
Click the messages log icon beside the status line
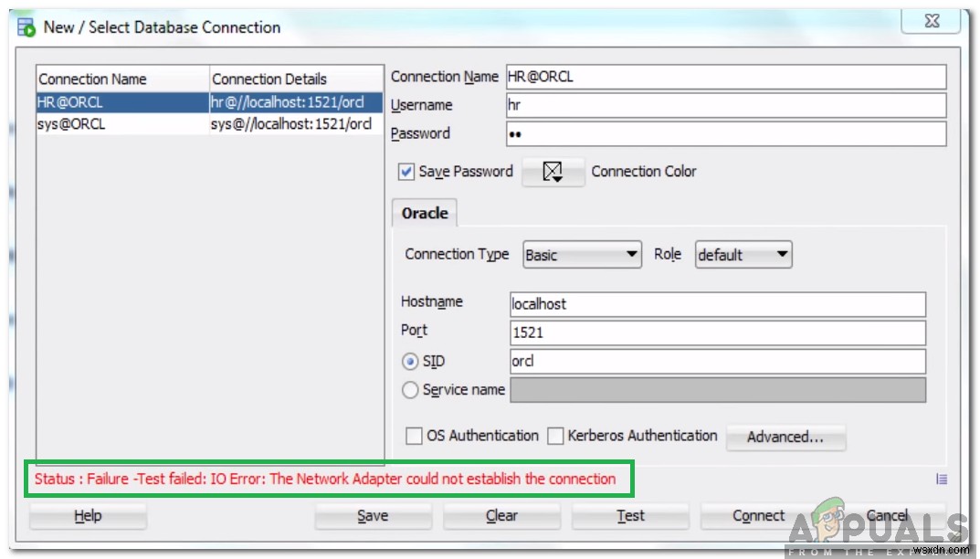point(943,479)
